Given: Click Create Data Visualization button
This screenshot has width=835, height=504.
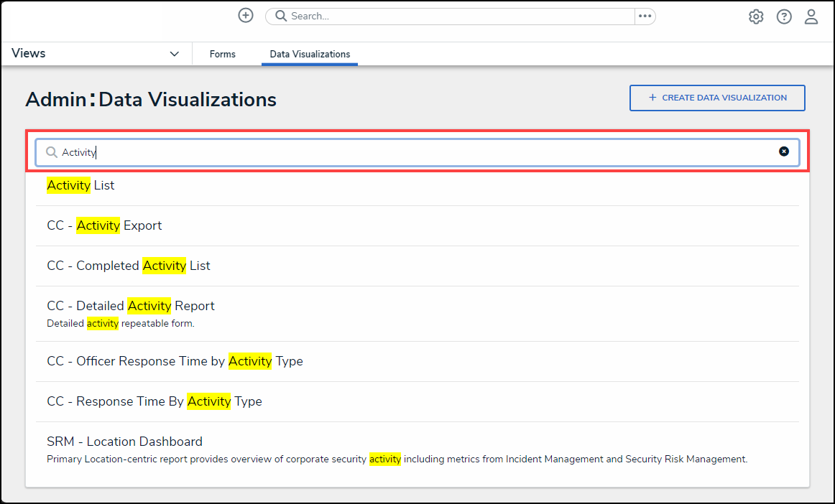Looking at the screenshot, I should pyautogui.click(x=717, y=98).
